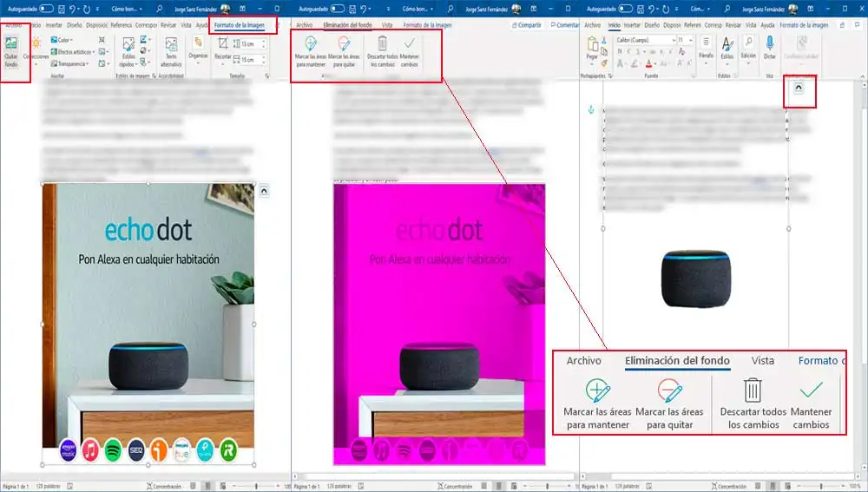Open Transparencia dropdown in left window
The image size is (868, 492).
click(69, 63)
